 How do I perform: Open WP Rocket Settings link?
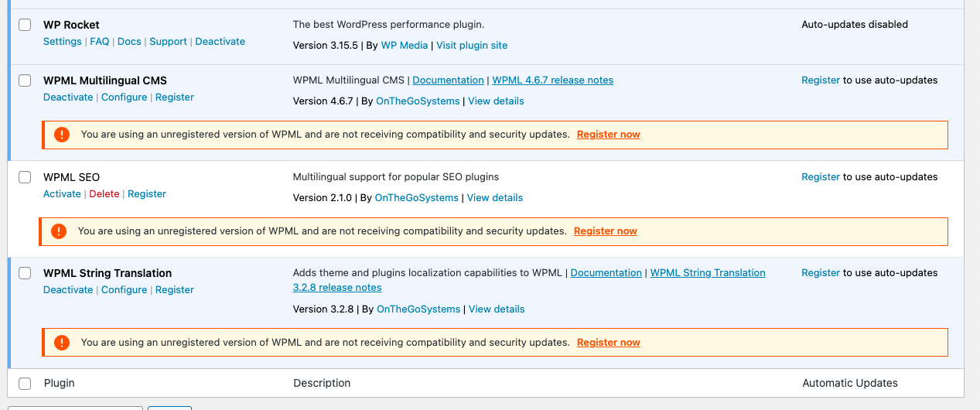[62, 42]
